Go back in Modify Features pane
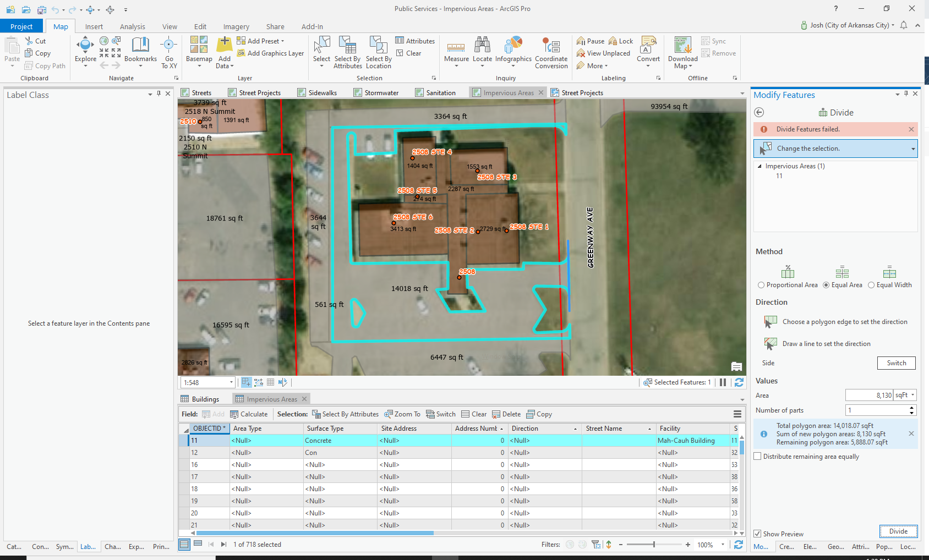This screenshot has height=560, width=929. (x=759, y=112)
